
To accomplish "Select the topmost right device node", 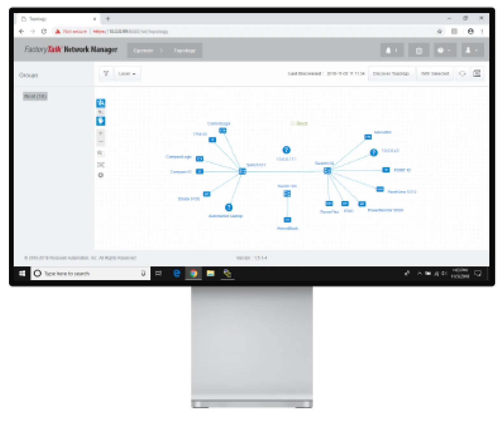I will click(368, 137).
